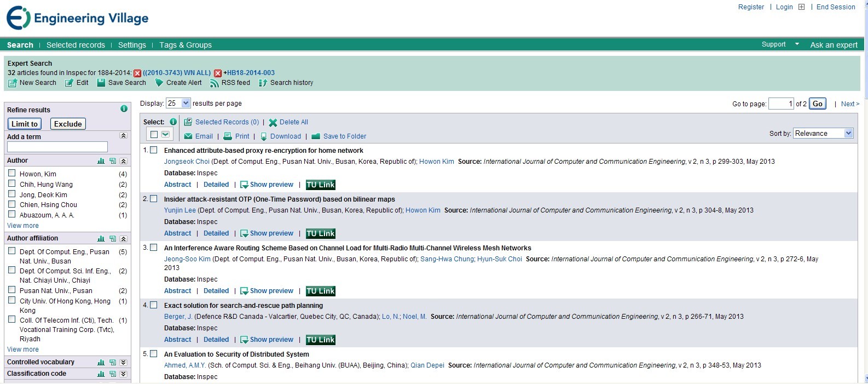Check the Jong, Deok Kim author filter

(x=11, y=194)
